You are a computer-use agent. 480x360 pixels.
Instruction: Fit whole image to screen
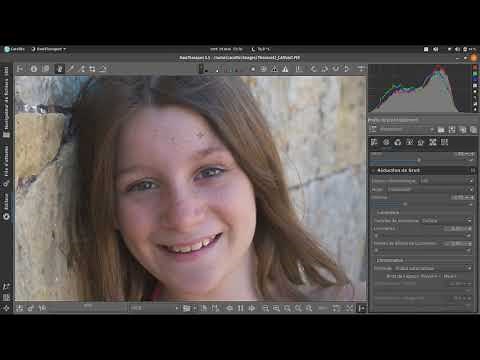point(287,308)
